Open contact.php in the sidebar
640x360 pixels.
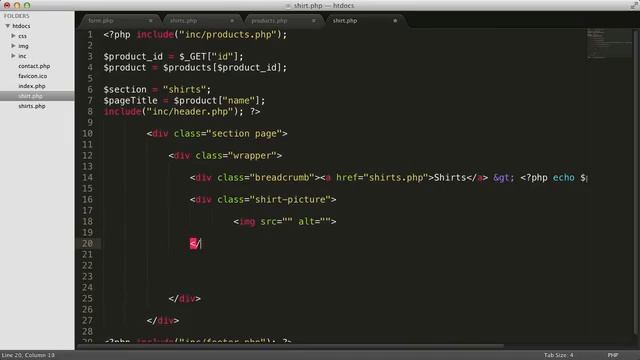click(34, 66)
